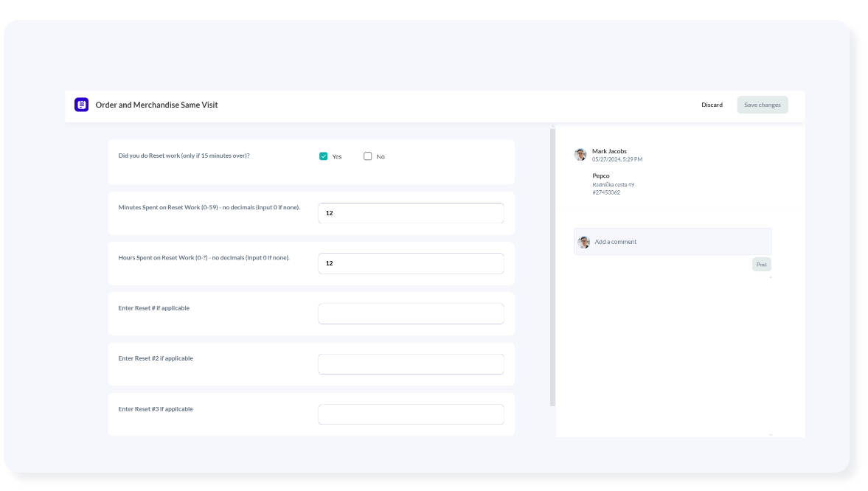The image size is (868, 491).
Task: Click the Add a comment field
Action: click(x=673, y=242)
